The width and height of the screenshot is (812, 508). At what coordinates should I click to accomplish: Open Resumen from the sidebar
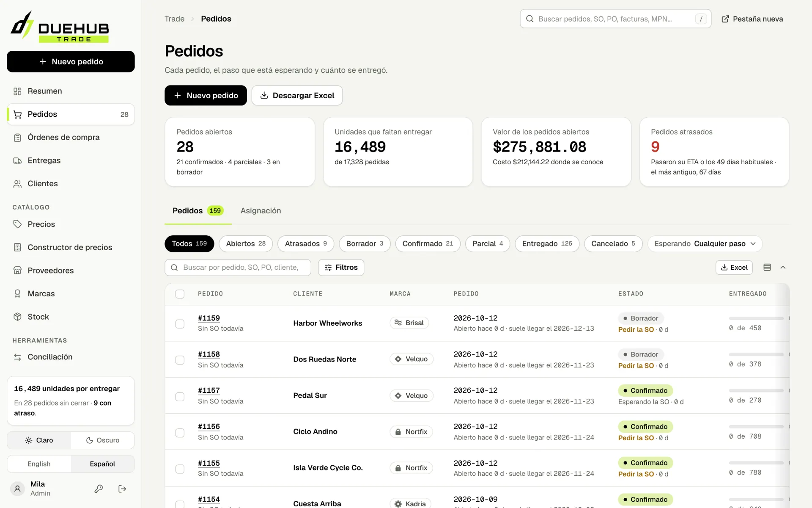(71, 91)
